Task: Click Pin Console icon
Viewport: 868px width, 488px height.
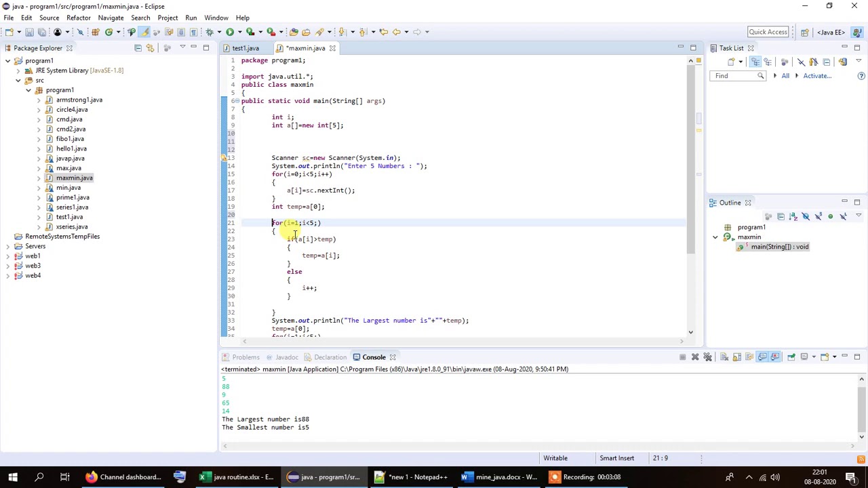Action: (791, 357)
